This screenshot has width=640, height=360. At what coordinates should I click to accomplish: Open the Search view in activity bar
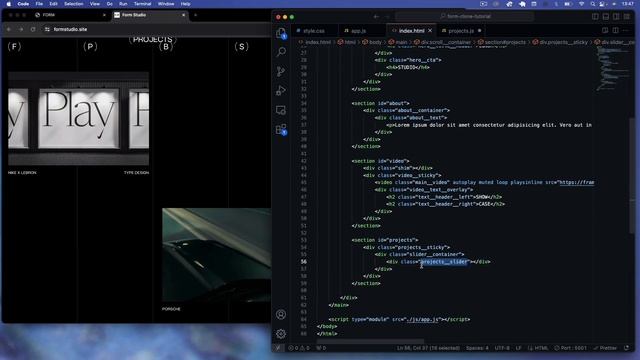[x=281, y=52]
